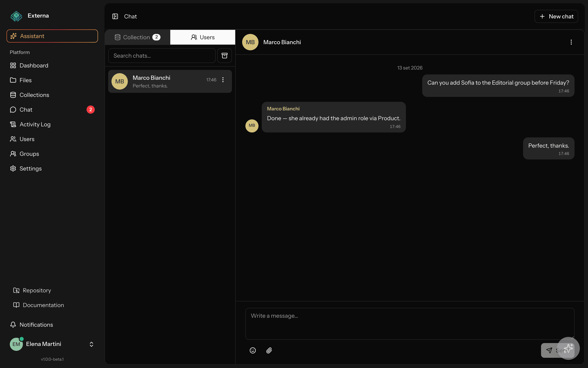Open the Repository link
Viewport: 588px width, 368px height.
click(52, 290)
